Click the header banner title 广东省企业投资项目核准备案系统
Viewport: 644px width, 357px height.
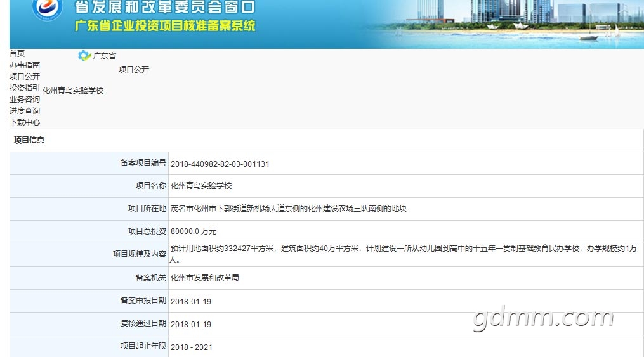(x=165, y=25)
